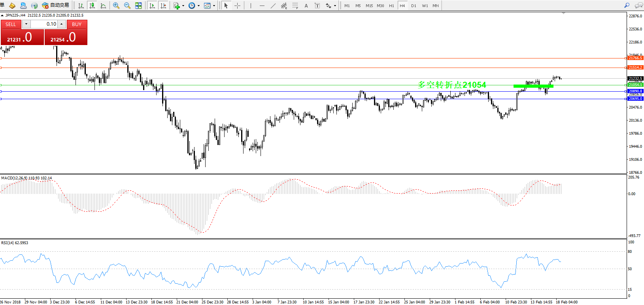Collapse one-click trading panel triangle next to JPN225
The width and height of the screenshot is (644, 305).
click(2, 15)
